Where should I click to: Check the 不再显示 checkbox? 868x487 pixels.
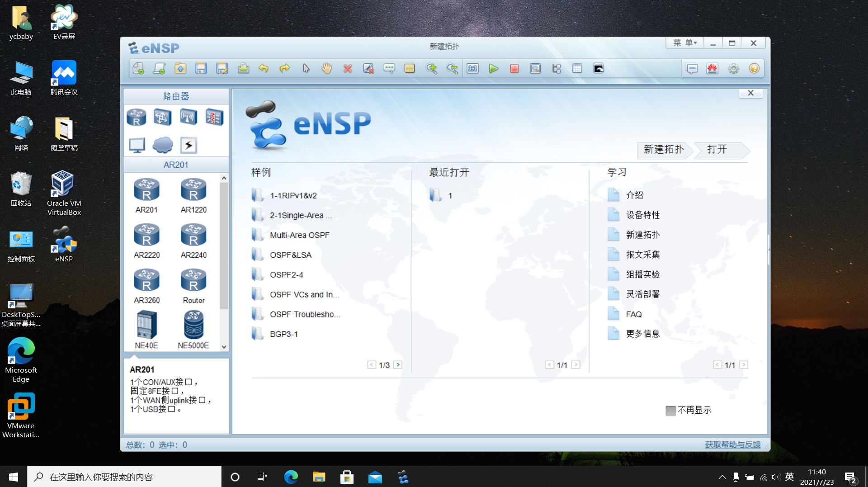(670, 411)
